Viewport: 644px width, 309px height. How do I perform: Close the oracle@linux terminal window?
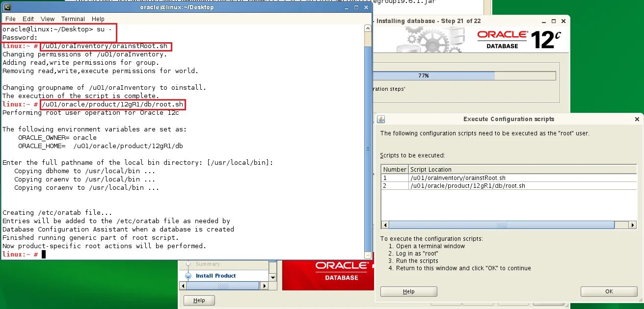pos(366,7)
